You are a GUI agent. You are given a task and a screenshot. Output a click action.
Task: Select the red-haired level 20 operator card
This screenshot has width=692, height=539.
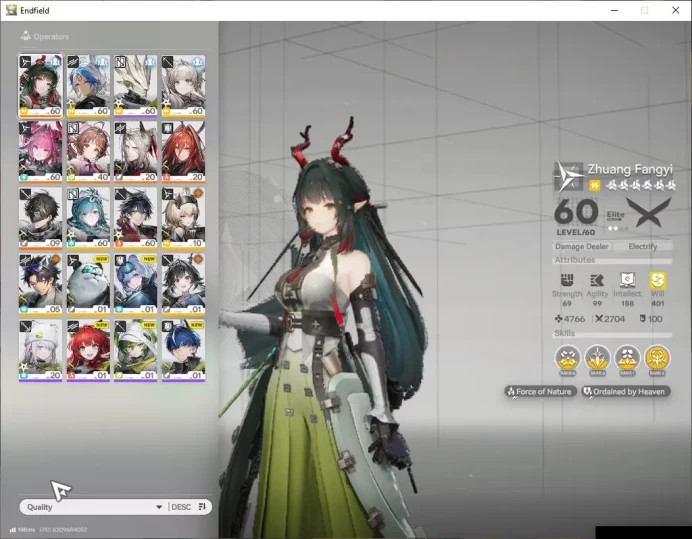(183, 152)
